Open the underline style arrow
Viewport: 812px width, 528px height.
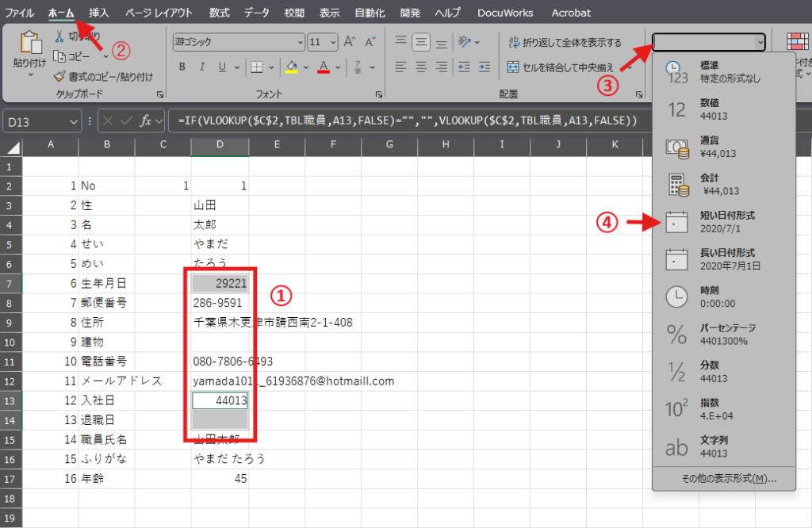coord(237,67)
